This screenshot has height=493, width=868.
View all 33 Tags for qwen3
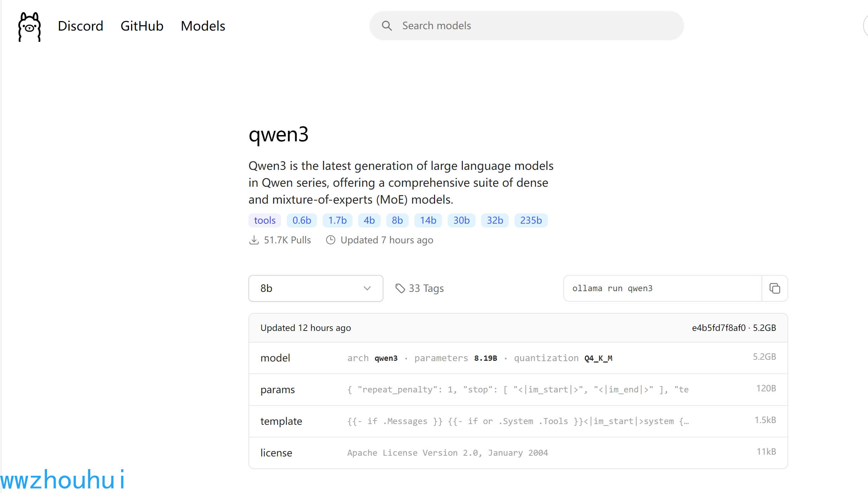[x=426, y=288]
